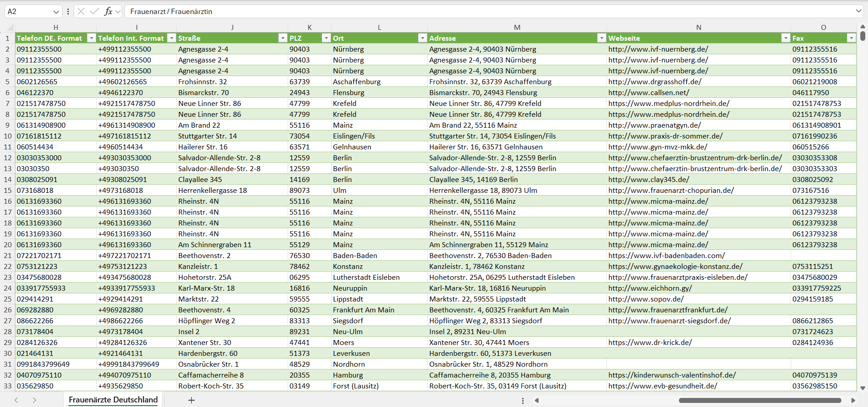This screenshot has width=868, height=407.
Task: Click the Enter checkmark icon in formula bar
Action: tap(95, 11)
